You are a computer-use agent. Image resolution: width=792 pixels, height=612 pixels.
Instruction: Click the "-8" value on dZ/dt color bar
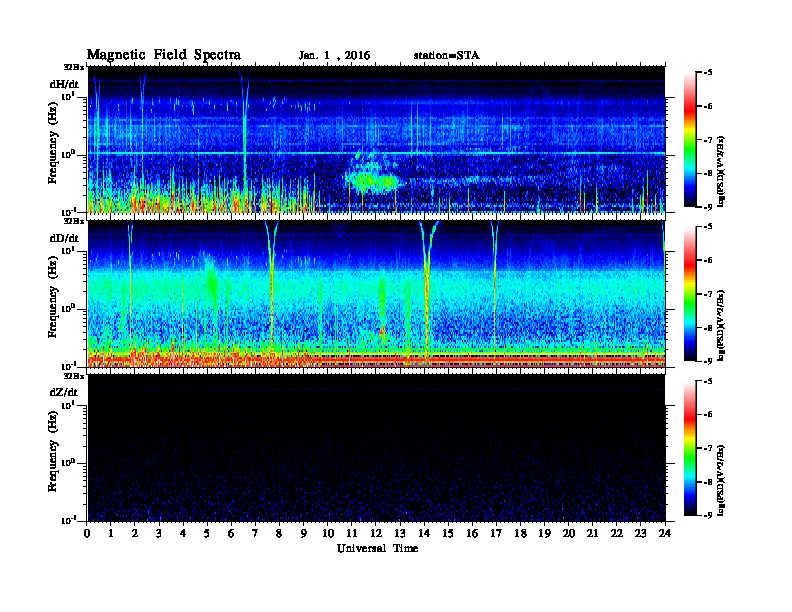tap(708, 482)
